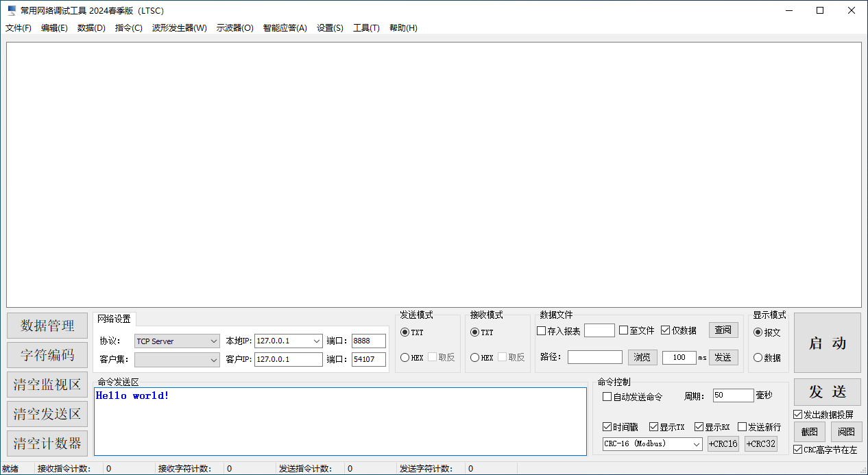This screenshot has width=868, height=475.
Task: Click the local port 8888 field
Action: tap(369, 341)
